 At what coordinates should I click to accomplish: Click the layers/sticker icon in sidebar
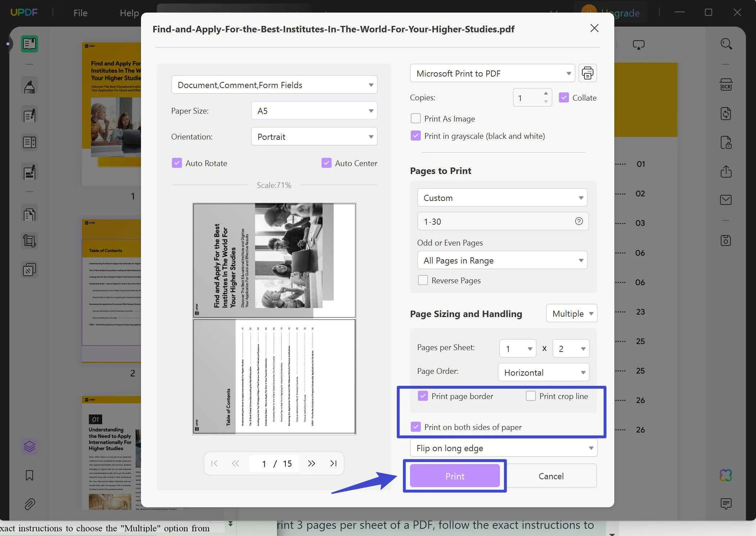29,446
